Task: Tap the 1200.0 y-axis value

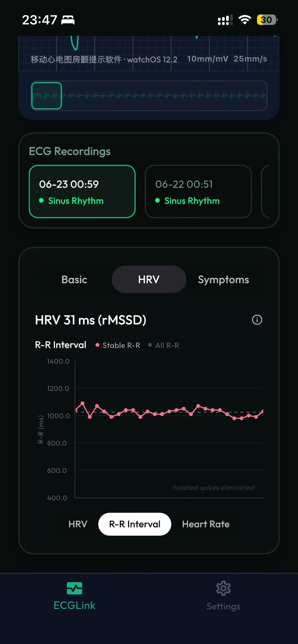Action: [x=58, y=388]
